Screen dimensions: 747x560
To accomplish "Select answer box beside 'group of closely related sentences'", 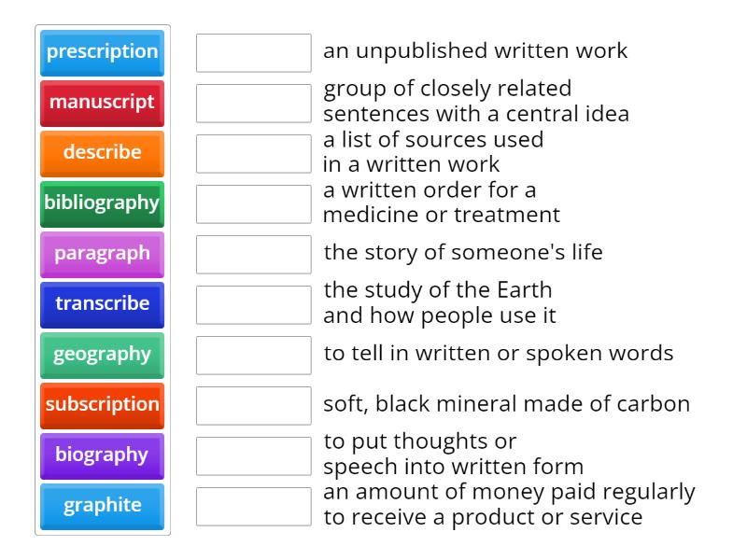I will (254, 104).
